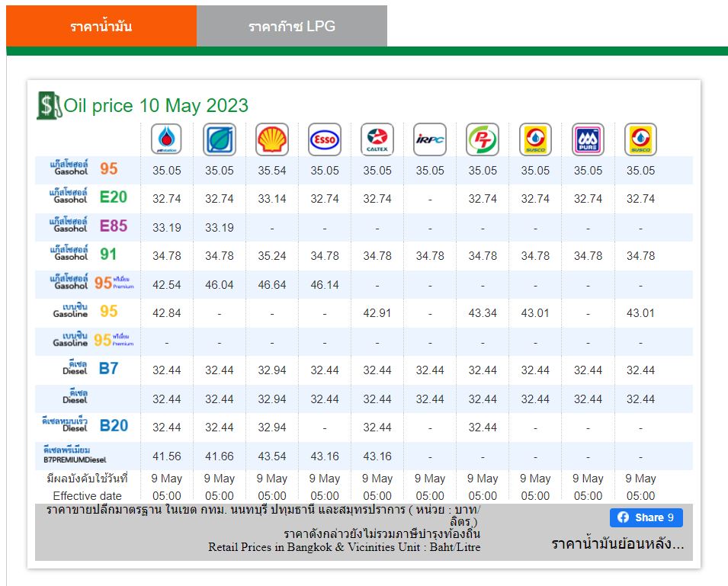Click the Gasohol E20 row label
This screenshot has width=728, height=586.
tap(88, 197)
